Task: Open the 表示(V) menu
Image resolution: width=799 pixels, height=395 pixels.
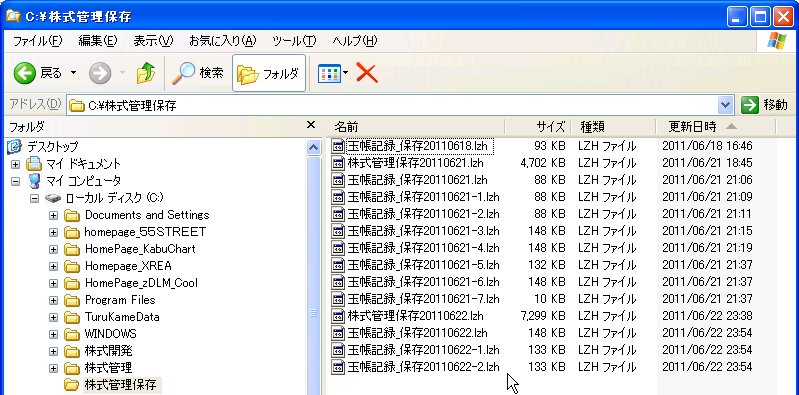Action: 153,41
